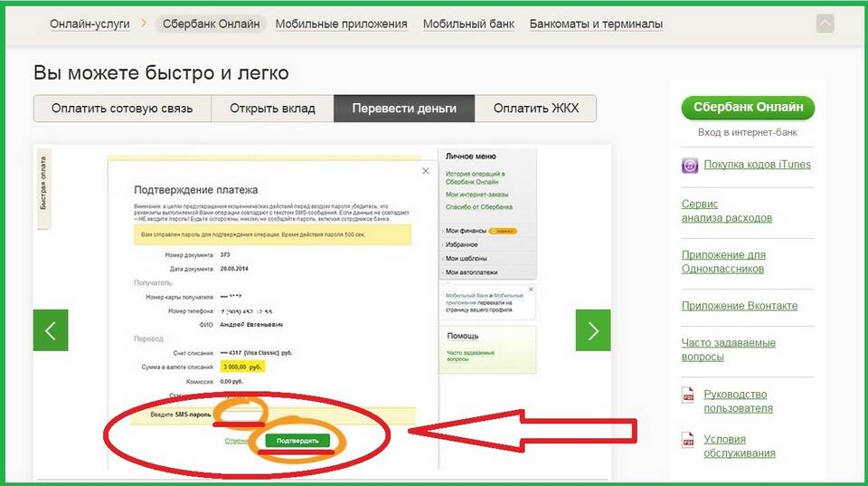Go to the Мобильный банк section
Screen dimensions: 868x486
[x=468, y=24]
